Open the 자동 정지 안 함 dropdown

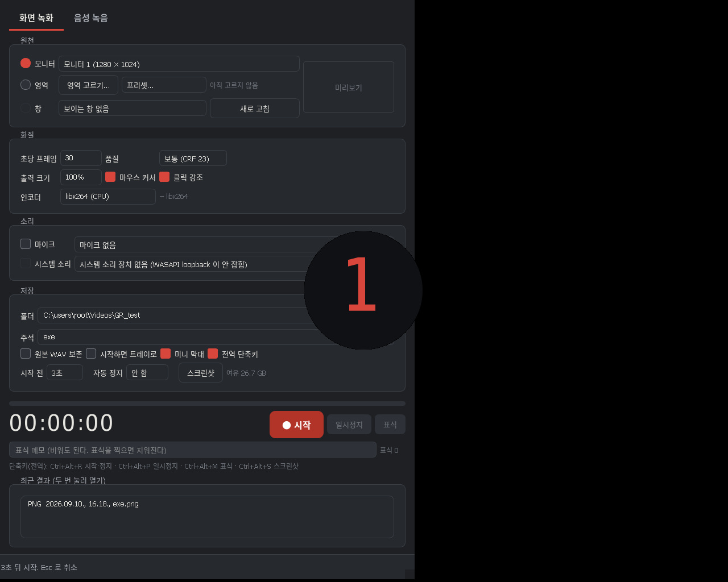(x=147, y=372)
